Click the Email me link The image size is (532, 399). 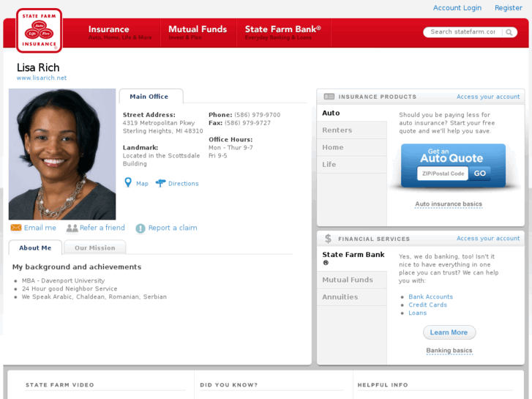40,228
